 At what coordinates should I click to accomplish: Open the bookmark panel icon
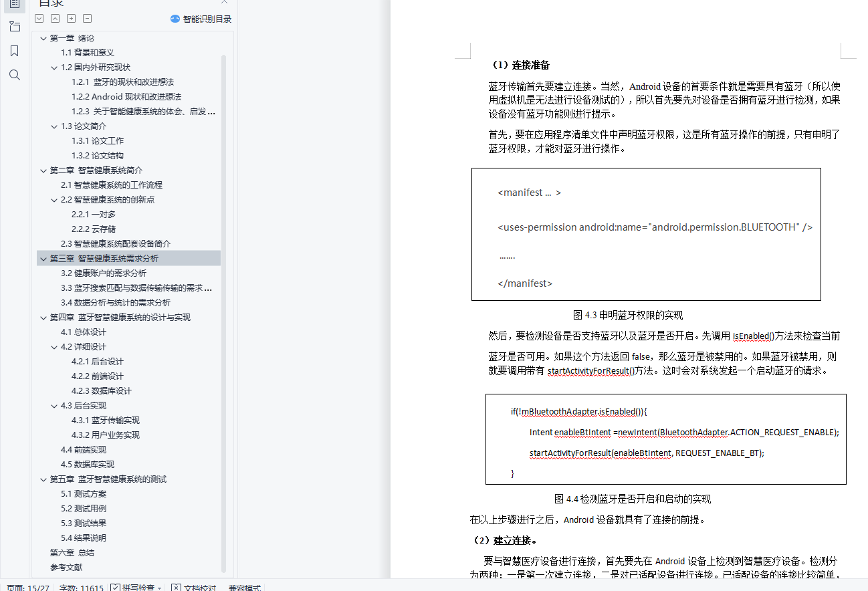14,51
